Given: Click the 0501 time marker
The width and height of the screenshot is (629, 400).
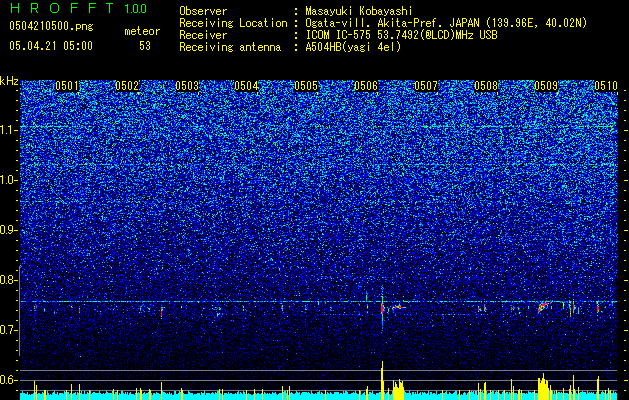Looking at the screenshot, I should [x=67, y=86].
